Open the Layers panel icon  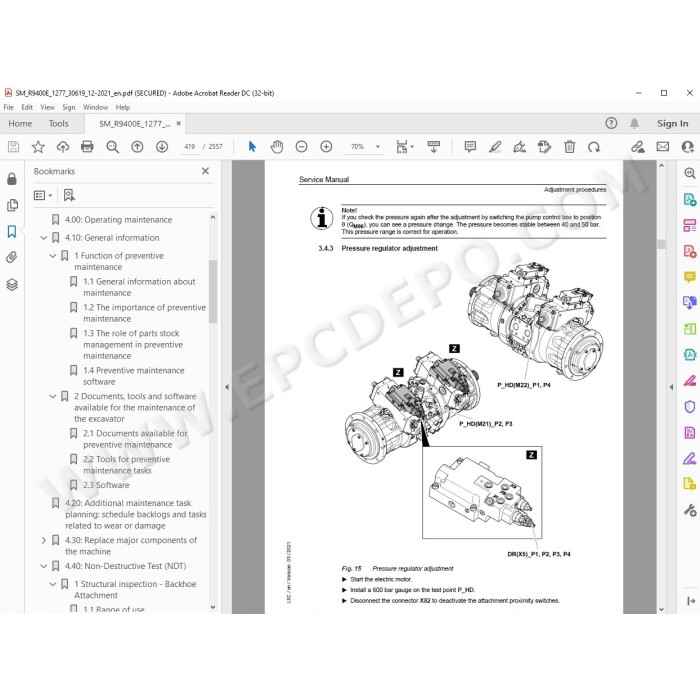12,284
